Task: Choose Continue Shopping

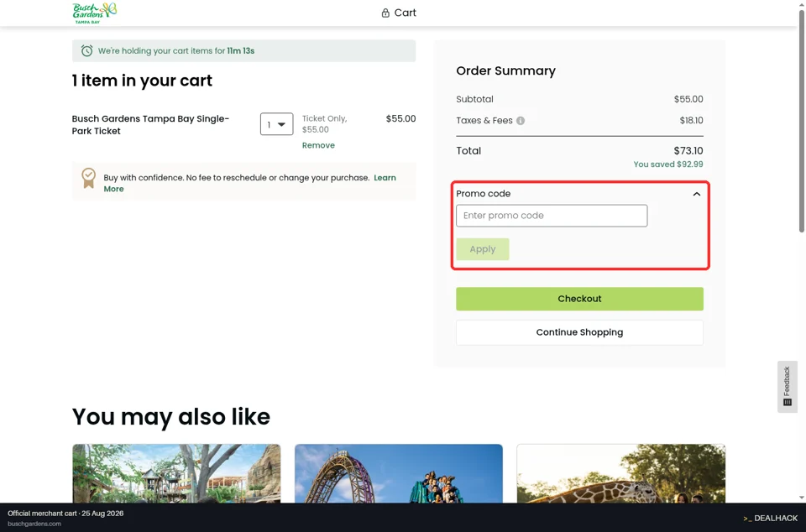Action: (x=579, y=333)
